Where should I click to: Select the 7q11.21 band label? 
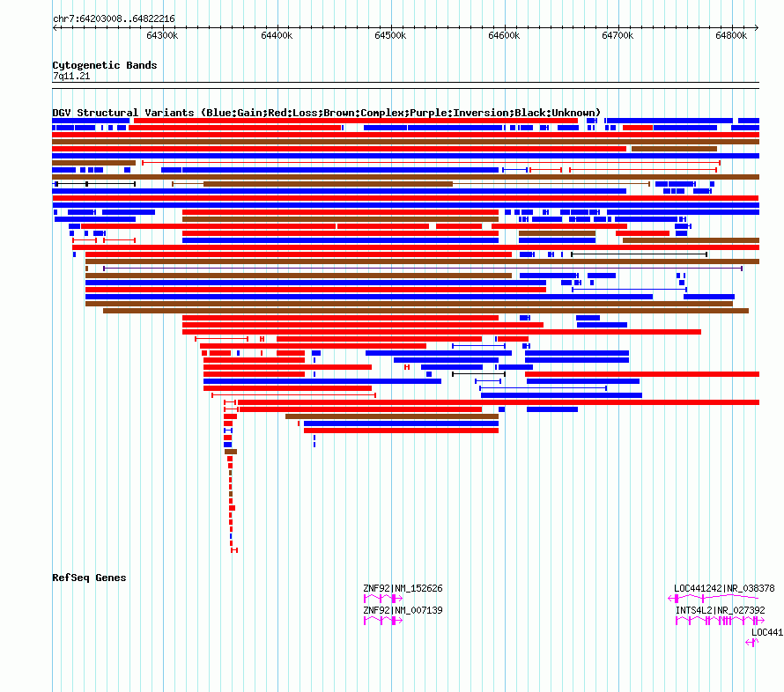click(x=71, y=76)
